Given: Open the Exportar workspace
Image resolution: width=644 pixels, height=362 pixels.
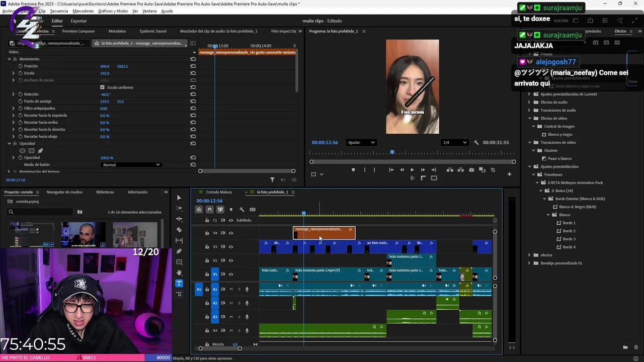Looking at the screenshot, I should [78, 21].
